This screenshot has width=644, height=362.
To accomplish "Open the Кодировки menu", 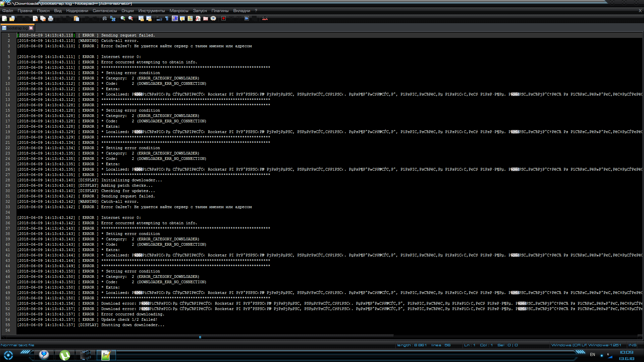I will point(77,11).
